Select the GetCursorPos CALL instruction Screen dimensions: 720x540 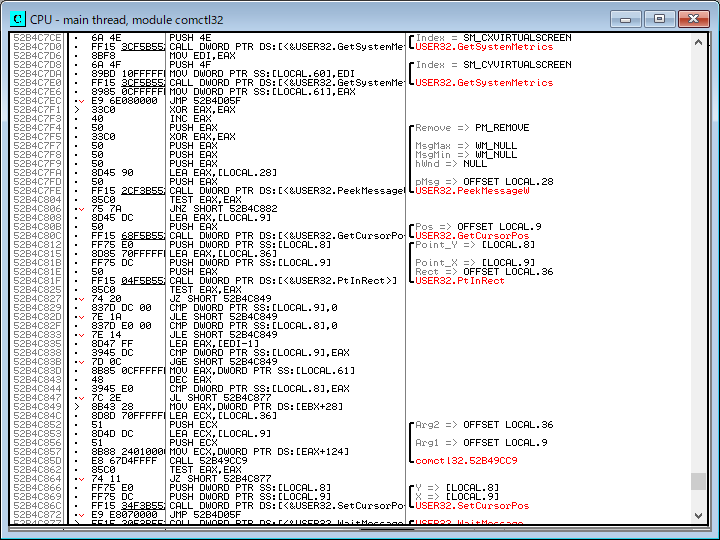pos(287,236)
